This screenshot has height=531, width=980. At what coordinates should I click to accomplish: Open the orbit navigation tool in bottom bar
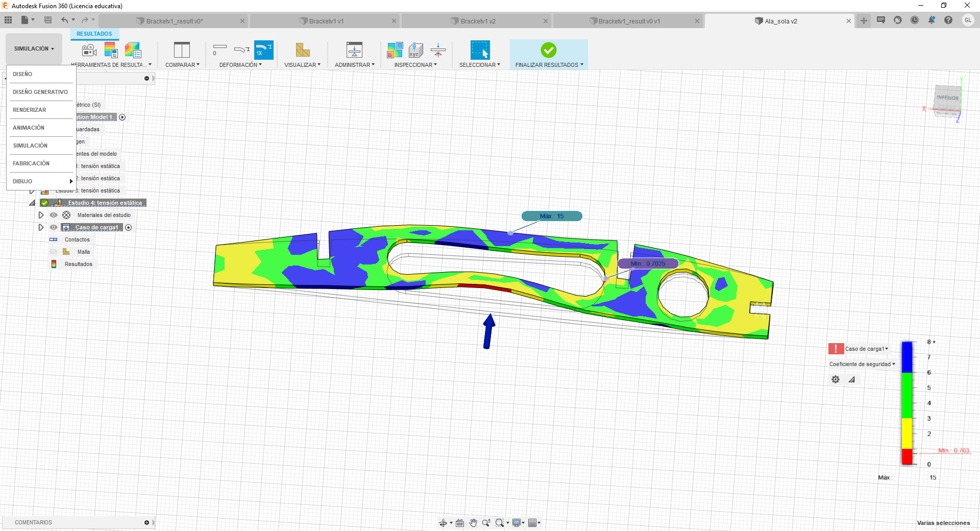point(443,523)
